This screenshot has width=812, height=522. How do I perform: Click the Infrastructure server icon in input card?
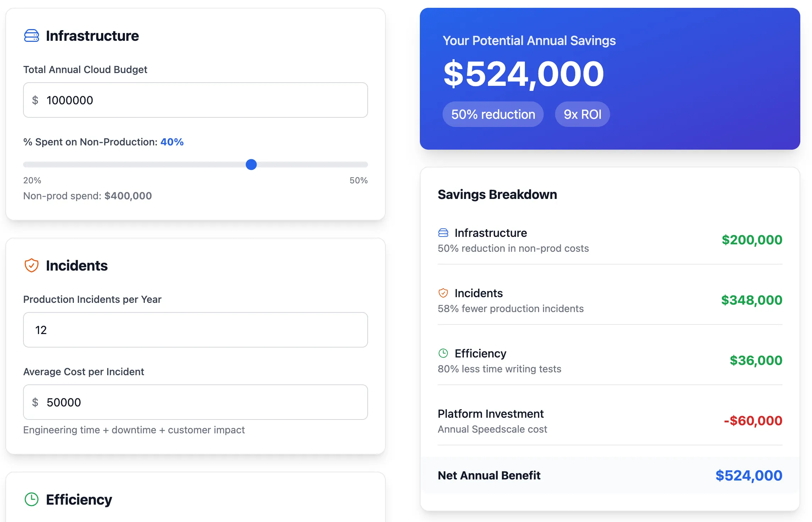(31, 36)
